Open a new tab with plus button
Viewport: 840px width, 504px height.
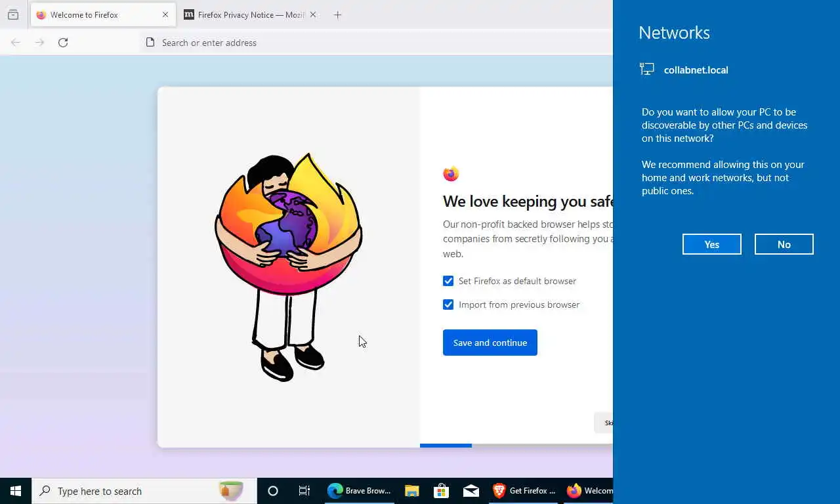tap(337, 14)
